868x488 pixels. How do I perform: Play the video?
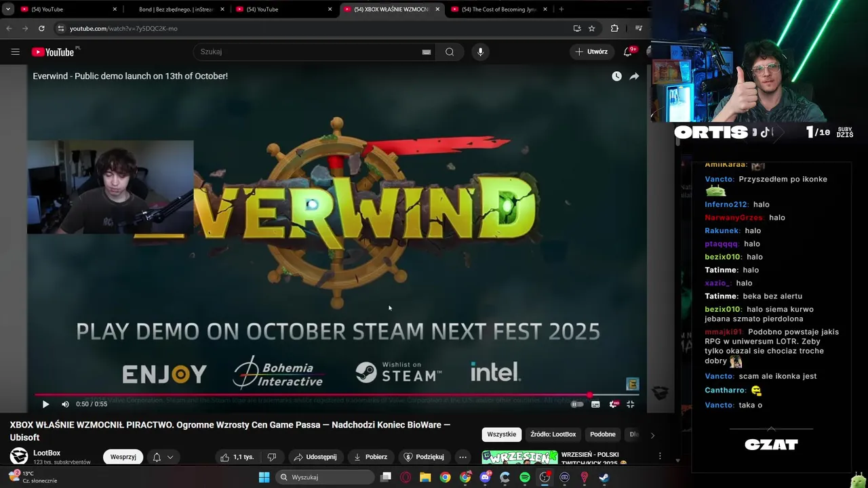[x=45, y=404]
